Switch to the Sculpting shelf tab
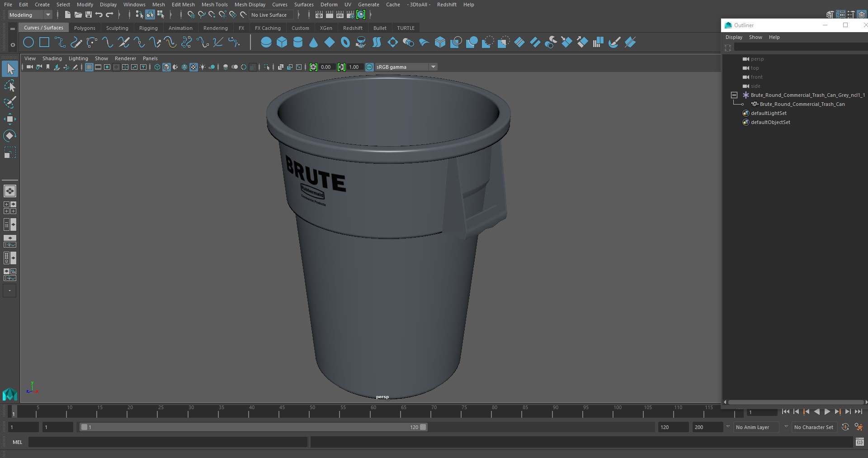Image resolution: width=868 pixels, height=458 pixels. pos(117,28)
